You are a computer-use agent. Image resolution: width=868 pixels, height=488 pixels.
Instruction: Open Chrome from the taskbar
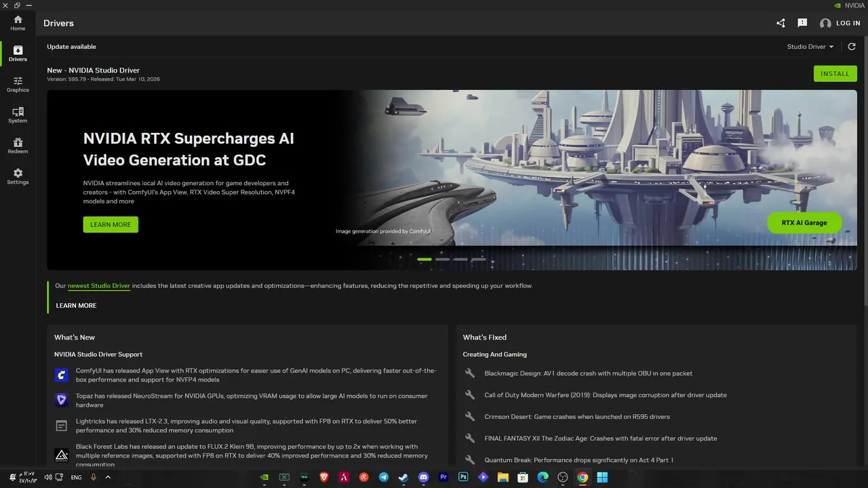tap(583, 477)
